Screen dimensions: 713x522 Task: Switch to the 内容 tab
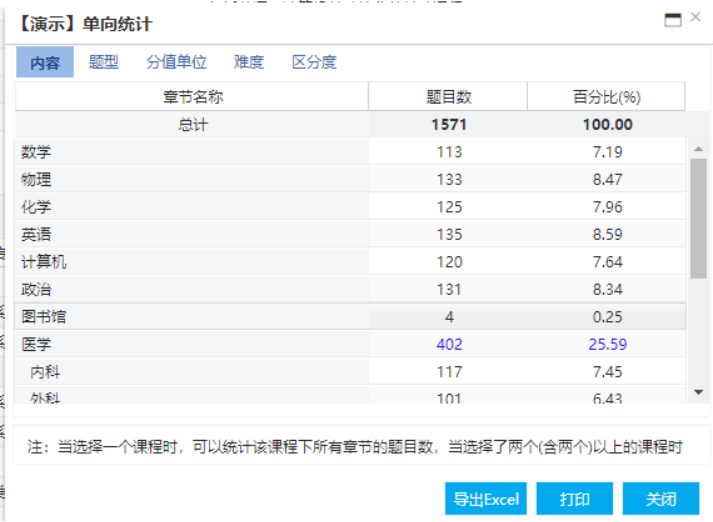coord(45,63)
